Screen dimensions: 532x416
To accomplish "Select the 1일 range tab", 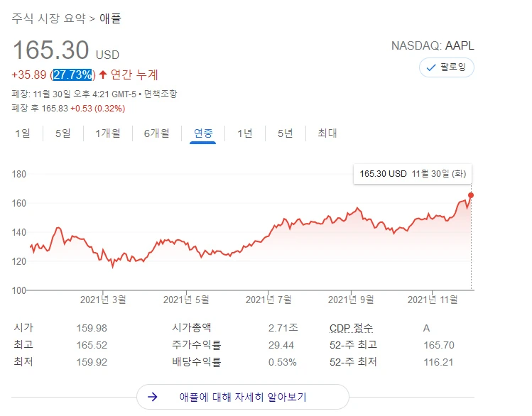I will coord(23,133).
